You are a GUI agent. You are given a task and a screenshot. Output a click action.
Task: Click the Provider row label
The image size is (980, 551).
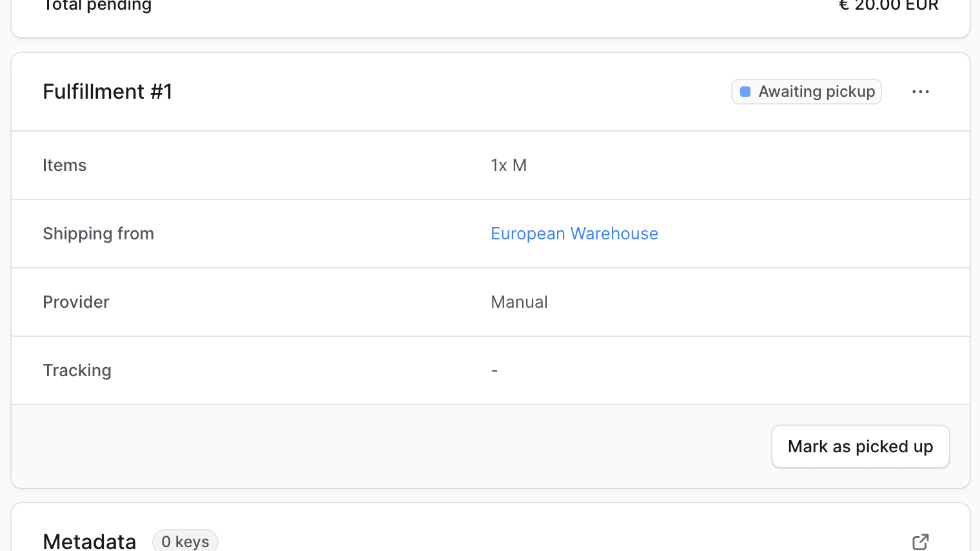(76, 302)
